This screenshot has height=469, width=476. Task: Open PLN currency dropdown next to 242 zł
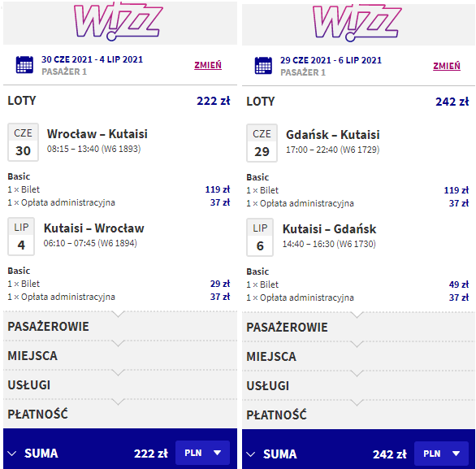pyautogui.click(x=441, y=454)
